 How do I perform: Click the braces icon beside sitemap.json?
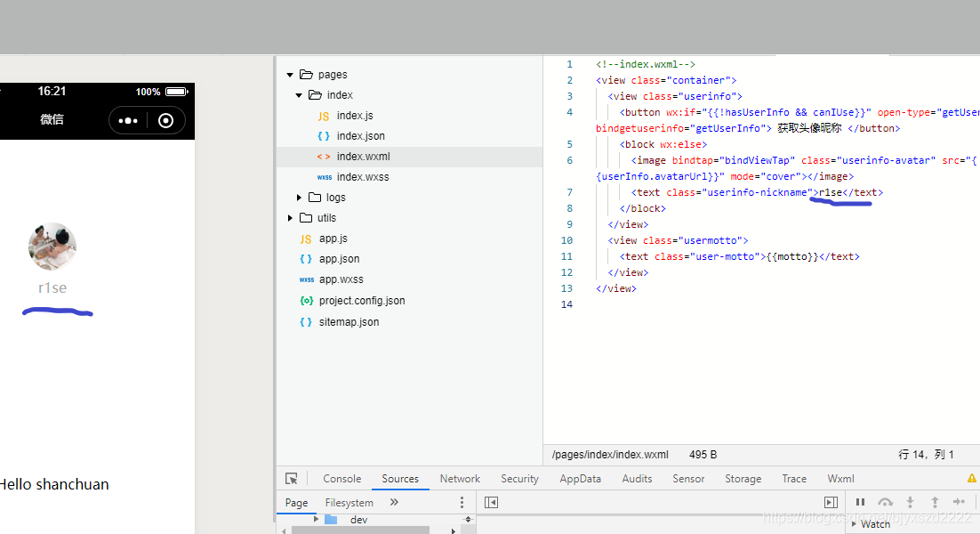coord(306,322)
